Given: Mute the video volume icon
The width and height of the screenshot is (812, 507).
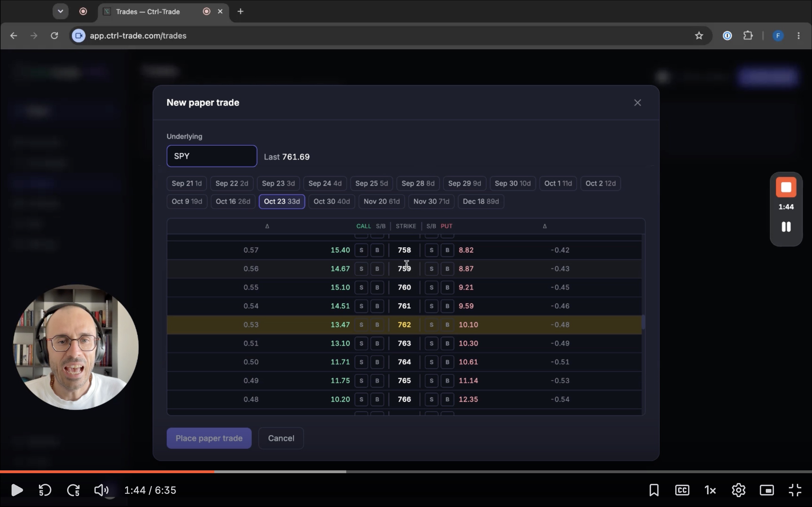Looking at the screenshot, I should click(101, 490).
